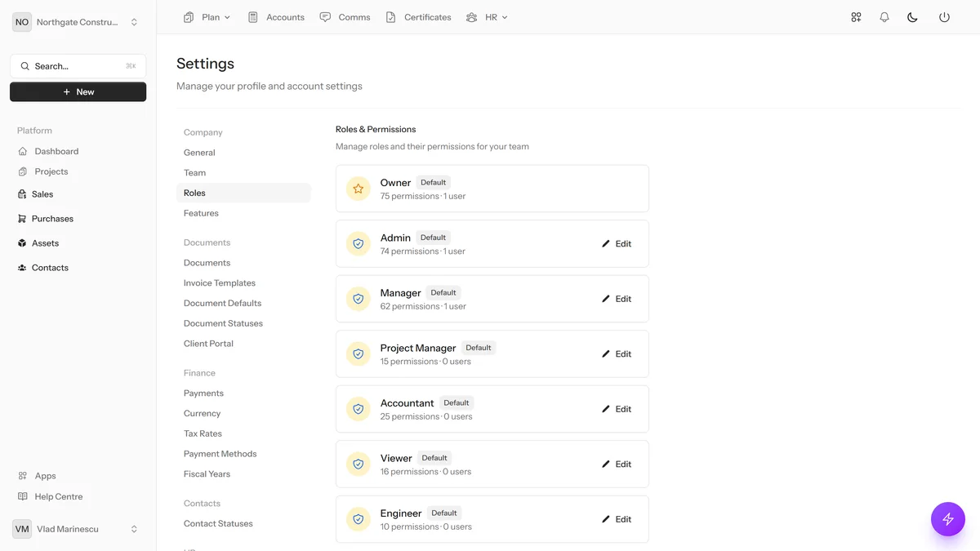The image size is (980, 551).
Task: Click the Help Centre book icon
Action: pyautogui.click(x=23, y=496)
